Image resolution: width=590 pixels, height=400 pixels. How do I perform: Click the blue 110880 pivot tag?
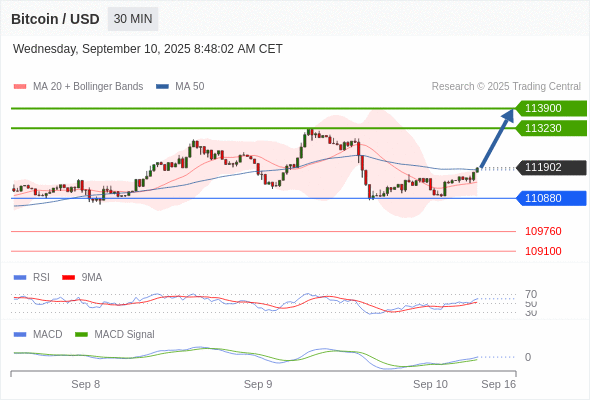(x=551, y=198)
